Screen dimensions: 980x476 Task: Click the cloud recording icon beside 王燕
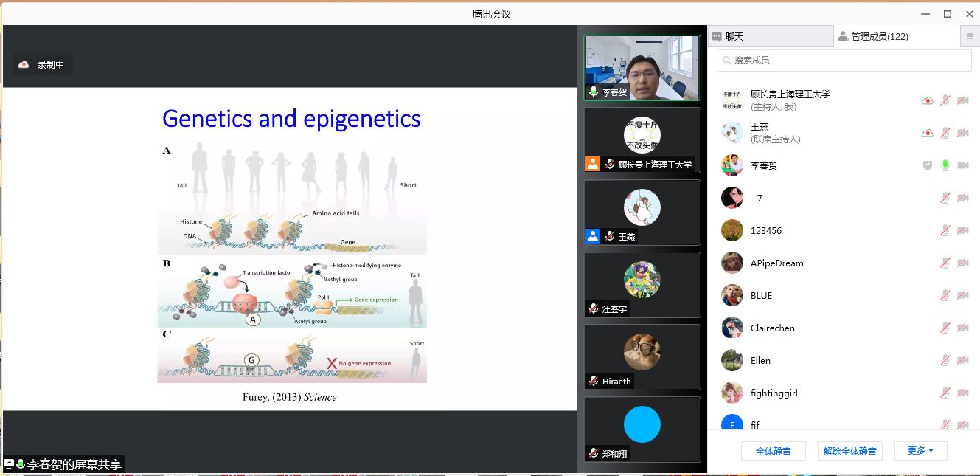(928, 133)
